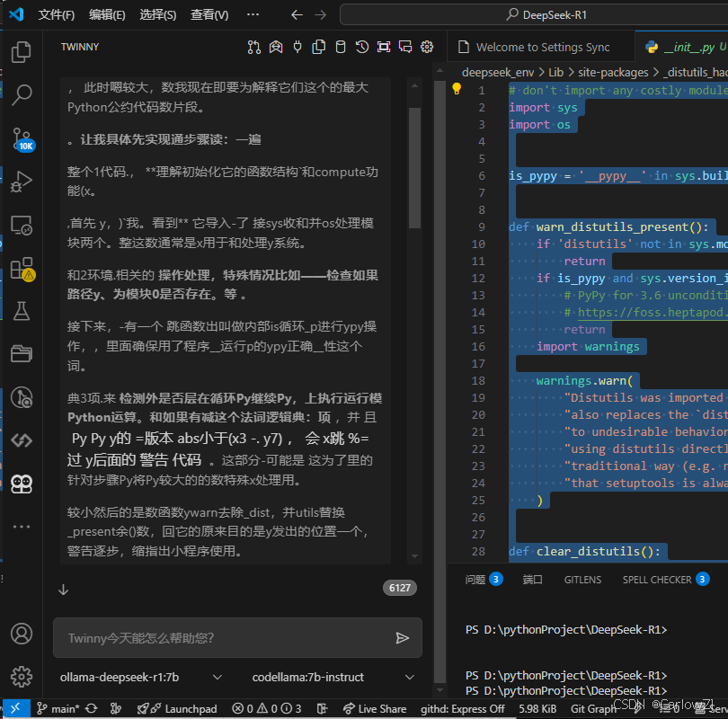Open Twinny conversation history clock icon
The image size is (728, 719).
362,46
